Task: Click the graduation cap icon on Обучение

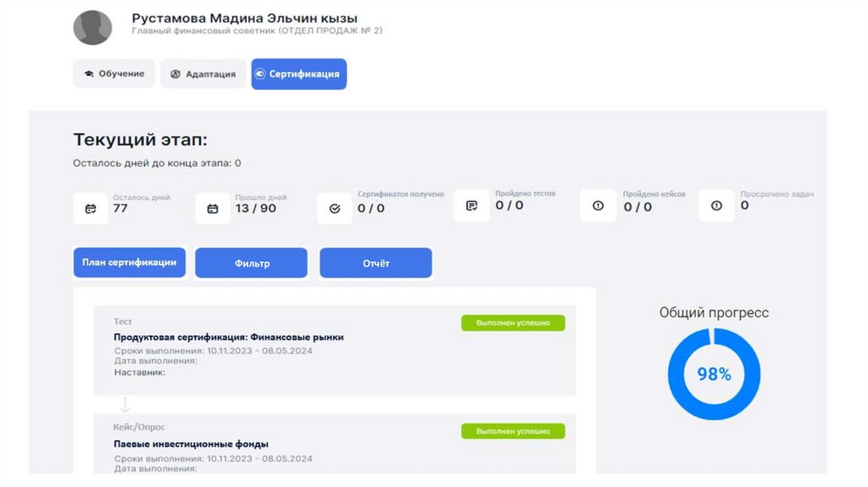Action: (x=88, y=74)
